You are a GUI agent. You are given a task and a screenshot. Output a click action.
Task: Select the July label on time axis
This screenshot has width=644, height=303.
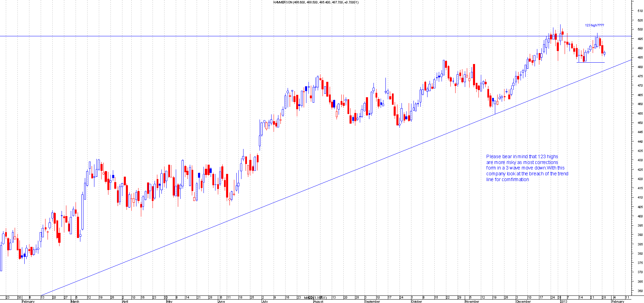point(265,302)
